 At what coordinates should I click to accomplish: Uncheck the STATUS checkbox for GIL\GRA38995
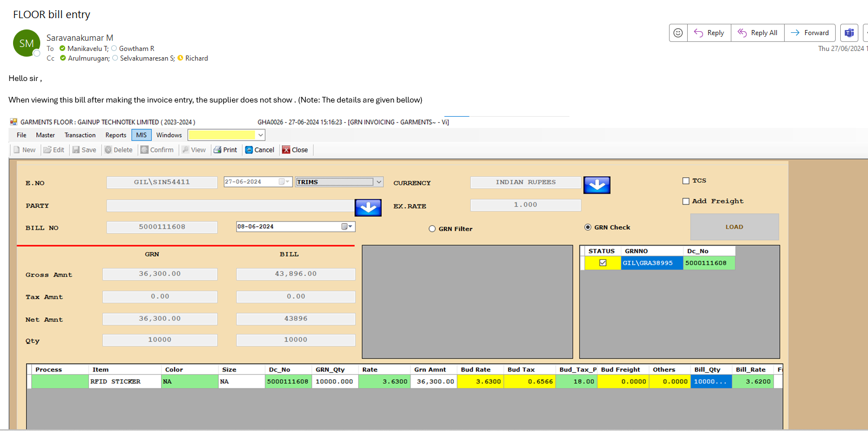(x=603, y=263)
